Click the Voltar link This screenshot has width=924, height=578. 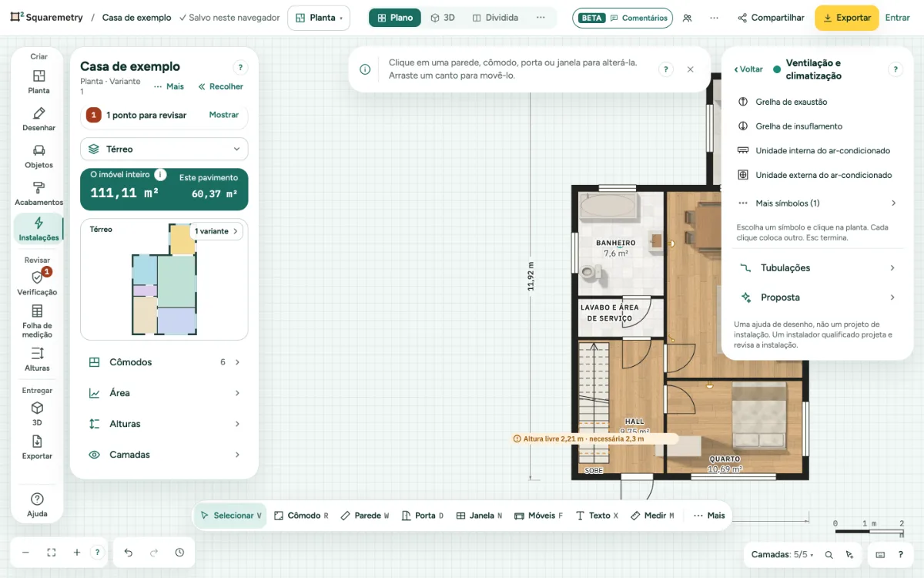(748, 69)
